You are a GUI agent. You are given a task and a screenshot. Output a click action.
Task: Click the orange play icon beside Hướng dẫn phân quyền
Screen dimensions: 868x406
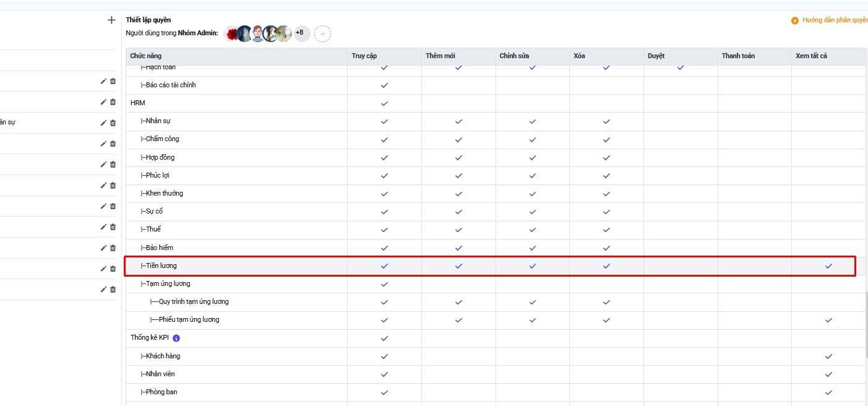[794, 20]
